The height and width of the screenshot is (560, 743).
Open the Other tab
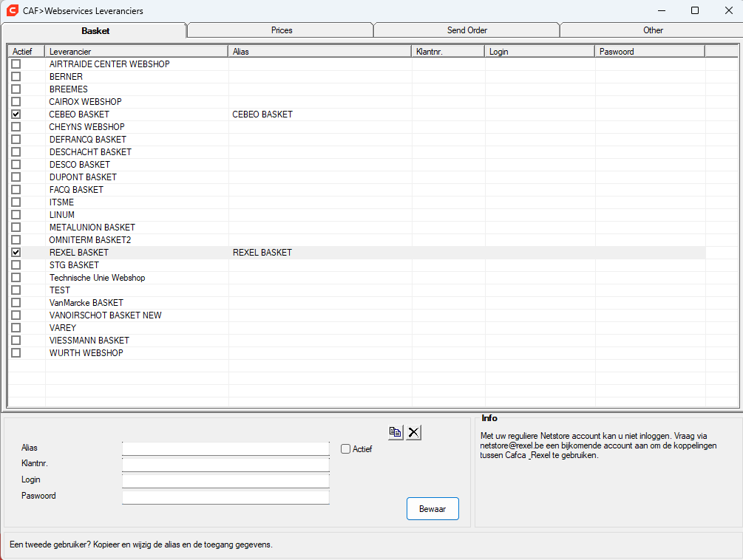(x=653, y=30)
